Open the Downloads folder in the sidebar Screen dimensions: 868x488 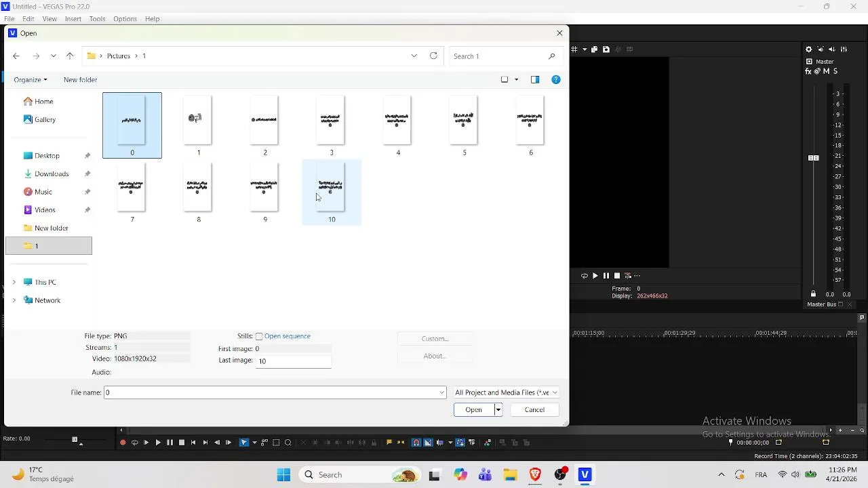[x=52, y=174]
